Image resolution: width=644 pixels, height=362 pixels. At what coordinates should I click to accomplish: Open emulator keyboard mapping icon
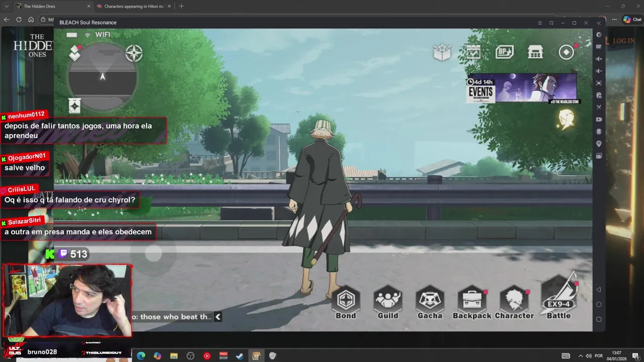[599, 47]
